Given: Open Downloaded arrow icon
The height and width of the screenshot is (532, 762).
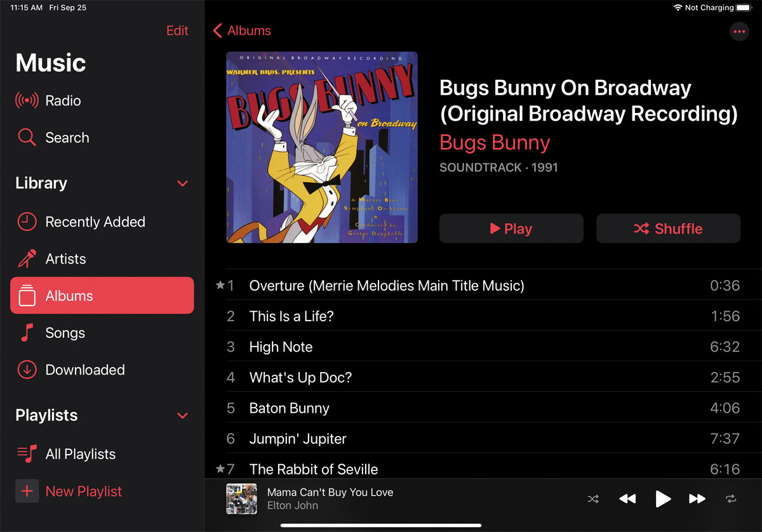Looking at the screenshot, I should 27,369.
